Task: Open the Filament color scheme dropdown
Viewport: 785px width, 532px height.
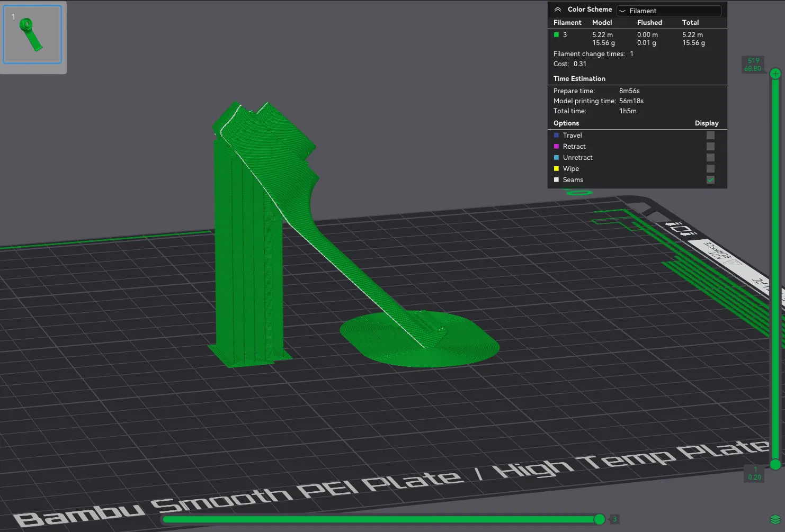Action: 669,11
